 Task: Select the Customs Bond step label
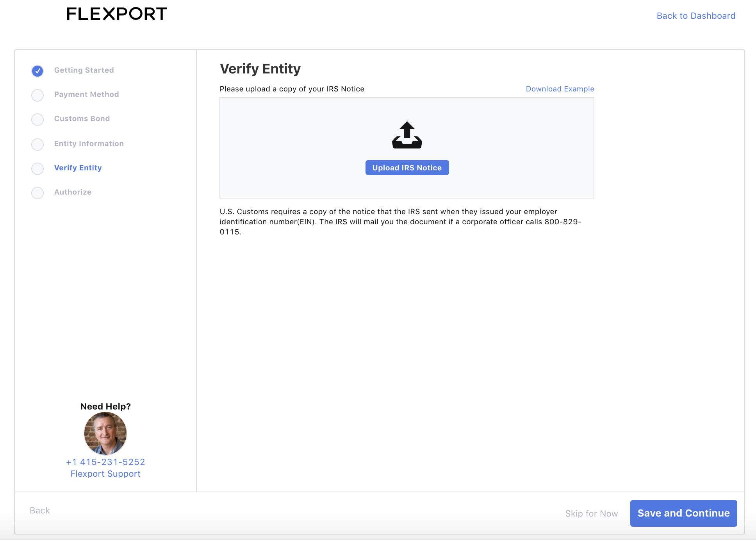(x=82, y=119)
